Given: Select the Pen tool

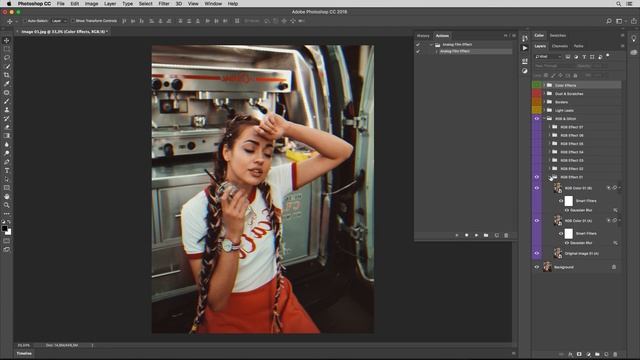Looking at the screenshot, I should 7,162.
